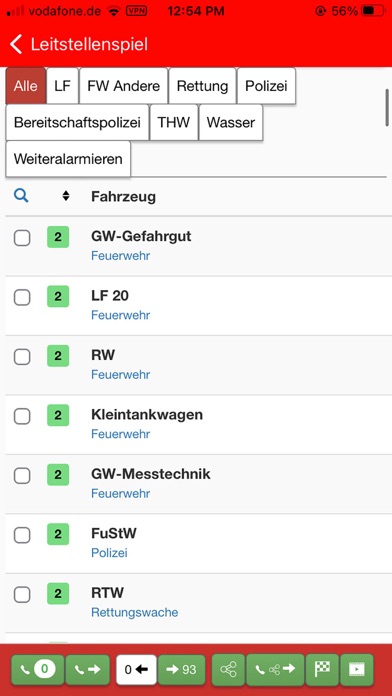Click the share network icon button
Viewport: 392px width, 696px height.
coord(228,669)
